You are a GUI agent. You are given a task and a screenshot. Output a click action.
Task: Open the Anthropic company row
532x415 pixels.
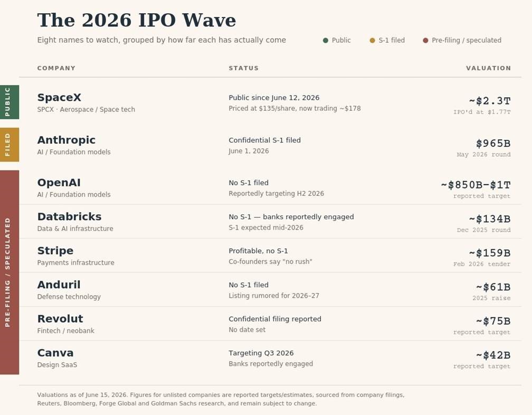point(270,145)
